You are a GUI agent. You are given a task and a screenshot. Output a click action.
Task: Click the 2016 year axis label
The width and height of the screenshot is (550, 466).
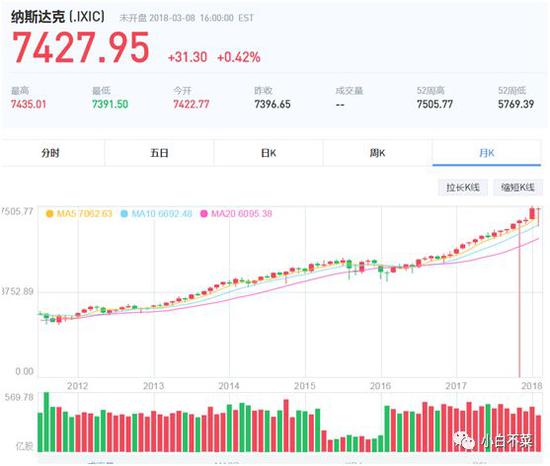381,386
